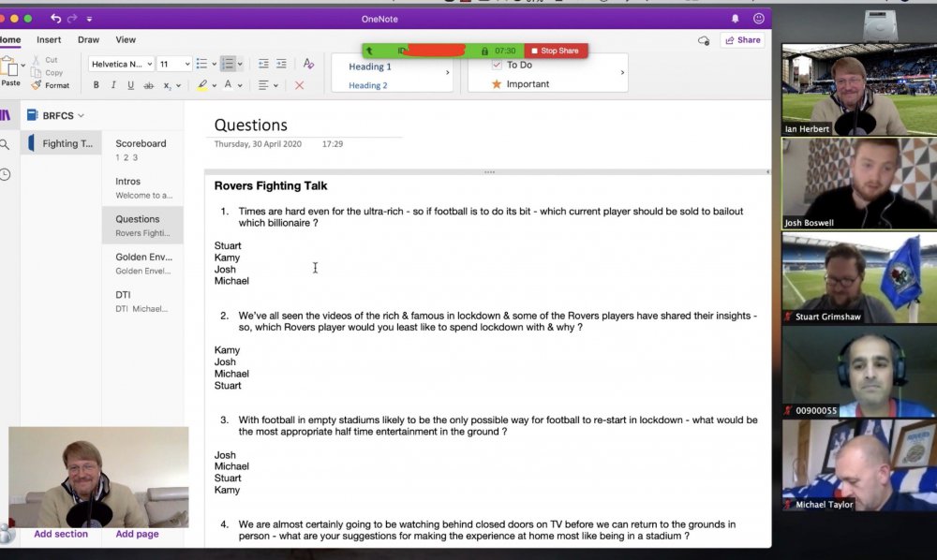Screen dimensions: 937x560
Task: Open the highlight color dropdown arrow
Action: click(214, 86)
